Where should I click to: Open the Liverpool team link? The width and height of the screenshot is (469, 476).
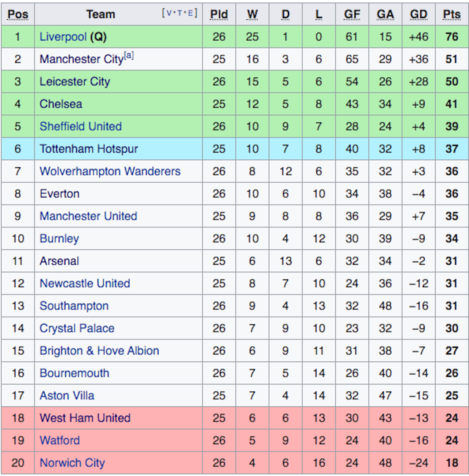[63, 37]
